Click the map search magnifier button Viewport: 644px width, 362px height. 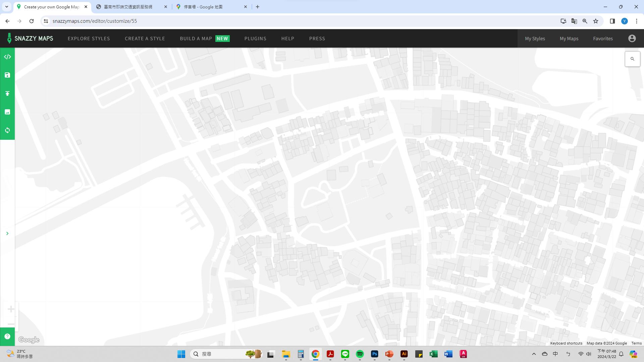coord(632,59)
